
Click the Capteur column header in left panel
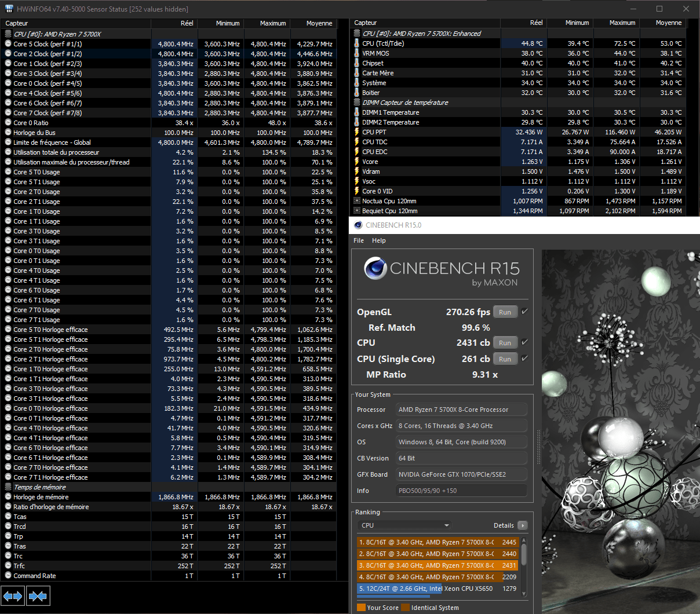coord(75,23)
